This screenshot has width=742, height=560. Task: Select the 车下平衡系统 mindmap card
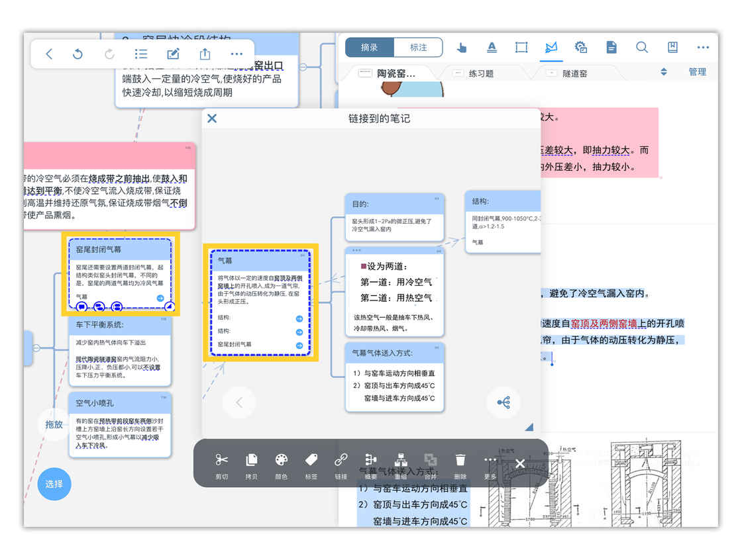[x=120, y=350]
